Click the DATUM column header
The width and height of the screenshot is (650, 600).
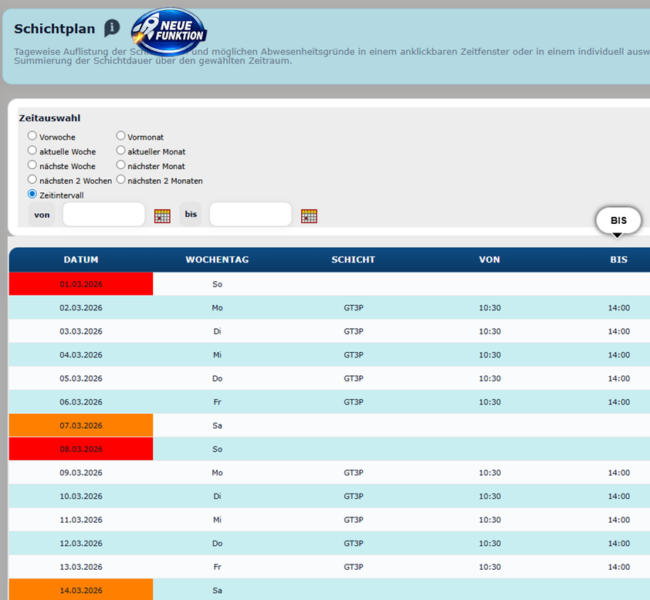coord(81,260)
